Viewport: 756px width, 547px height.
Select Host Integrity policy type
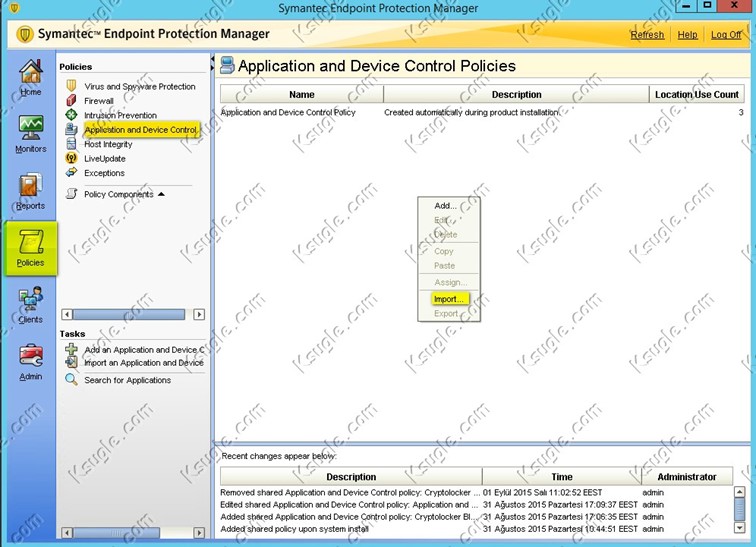point(108,144)
